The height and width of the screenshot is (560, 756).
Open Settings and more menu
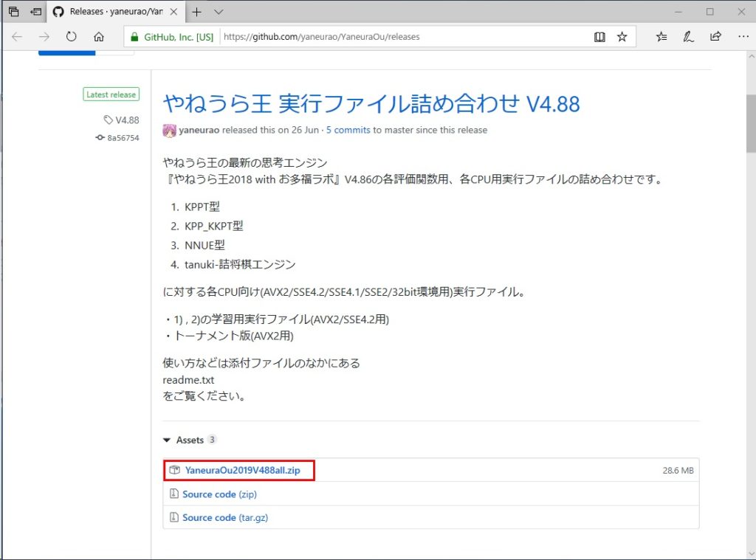[x=743, y=37]
